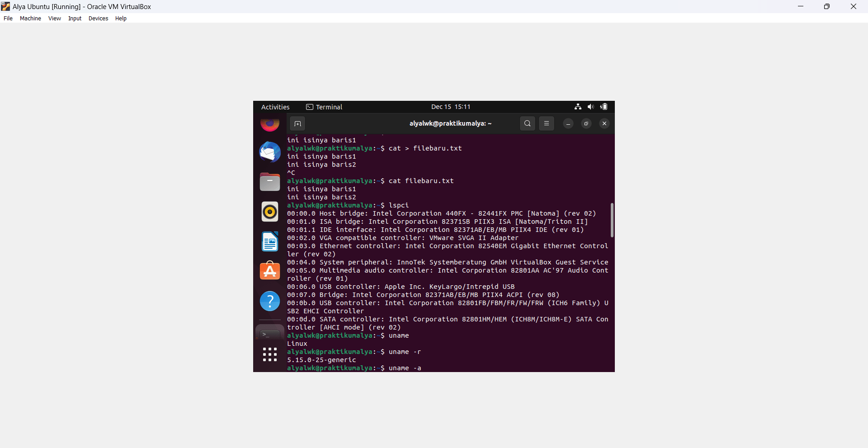Maximize the VirtualBox window
This screenshot has height=448, width=868.
(827, 6)
